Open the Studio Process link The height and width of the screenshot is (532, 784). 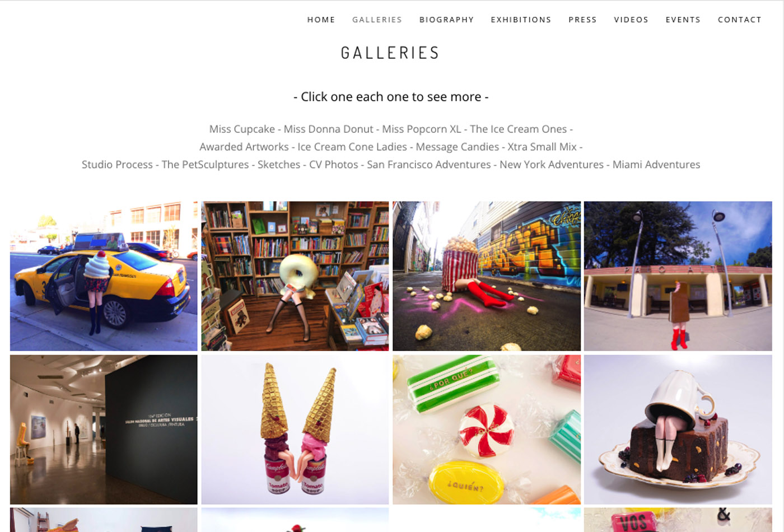(117, 165)
